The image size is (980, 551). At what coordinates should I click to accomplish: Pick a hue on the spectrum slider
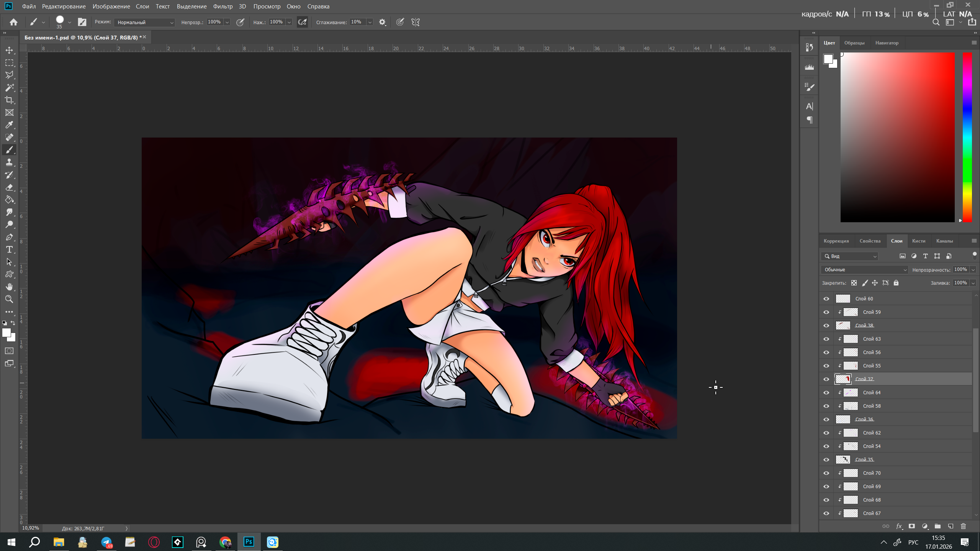click(x=967, y=137)
